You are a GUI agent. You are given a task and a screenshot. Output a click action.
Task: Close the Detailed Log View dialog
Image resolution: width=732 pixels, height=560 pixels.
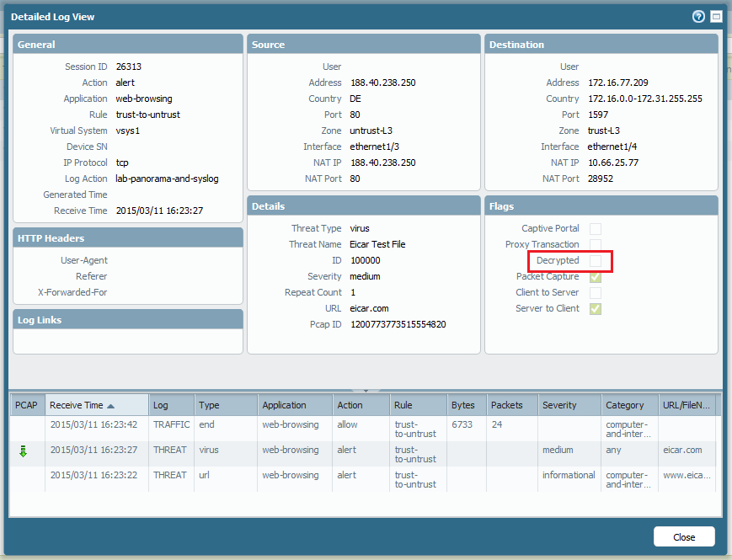[684, 536]
